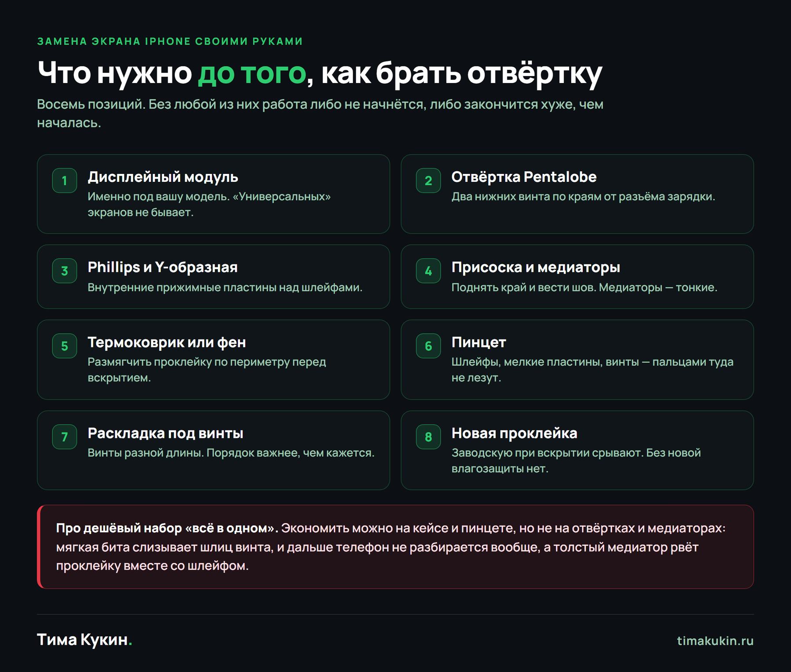The image size is (791, 672).
Task: Click the «Тима Кукин.» brand name in the footer
Action: click(84, 640)
